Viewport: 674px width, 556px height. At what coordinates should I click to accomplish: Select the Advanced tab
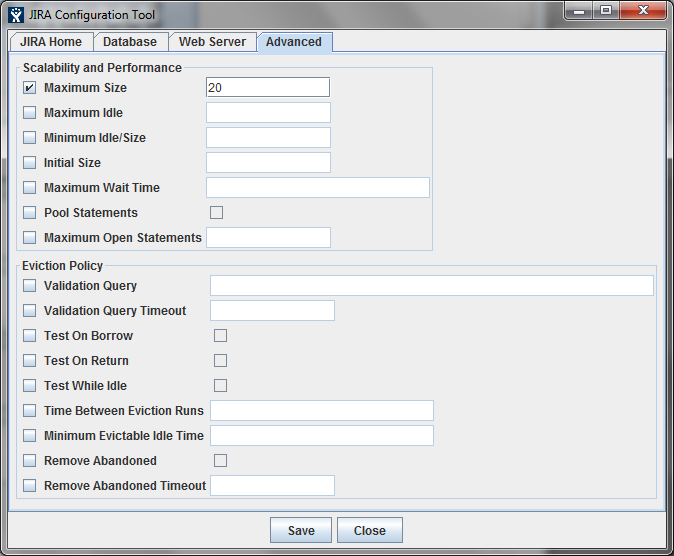294,42
